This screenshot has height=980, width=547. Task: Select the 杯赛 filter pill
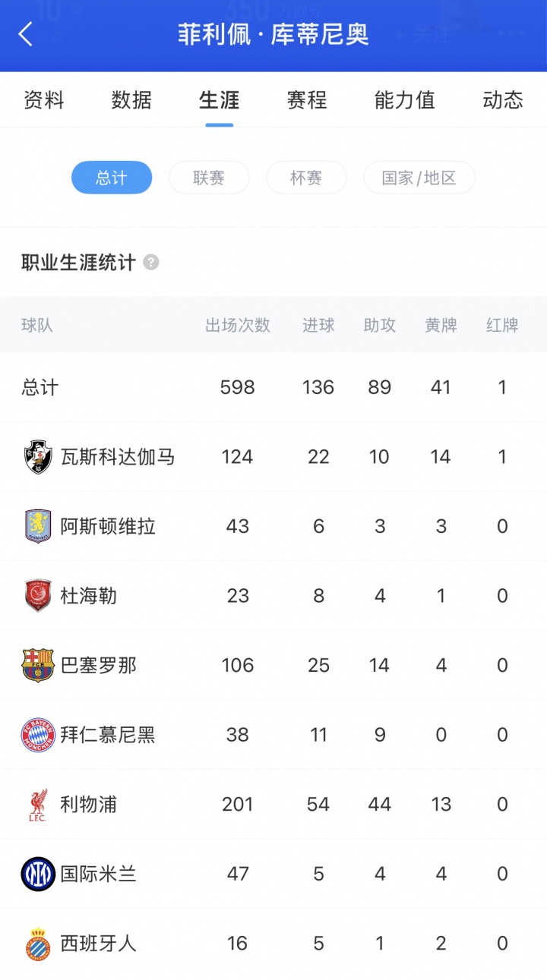(x=306, y=178)
